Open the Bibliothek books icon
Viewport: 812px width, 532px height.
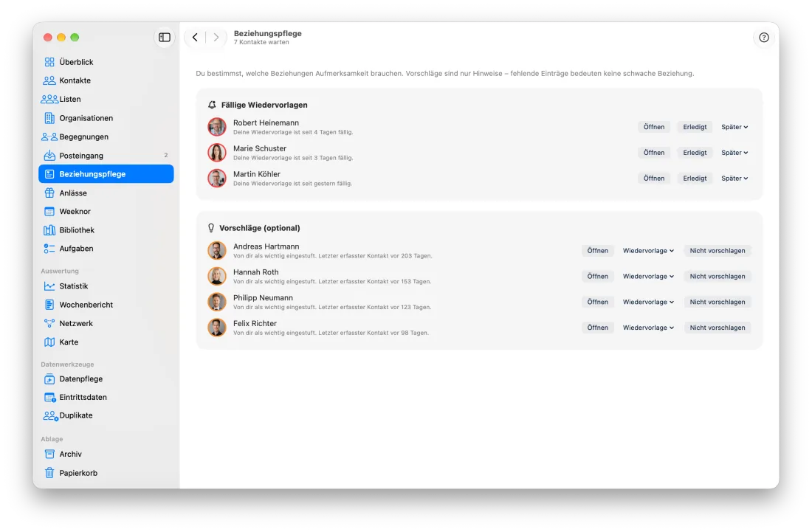[49, 230]
